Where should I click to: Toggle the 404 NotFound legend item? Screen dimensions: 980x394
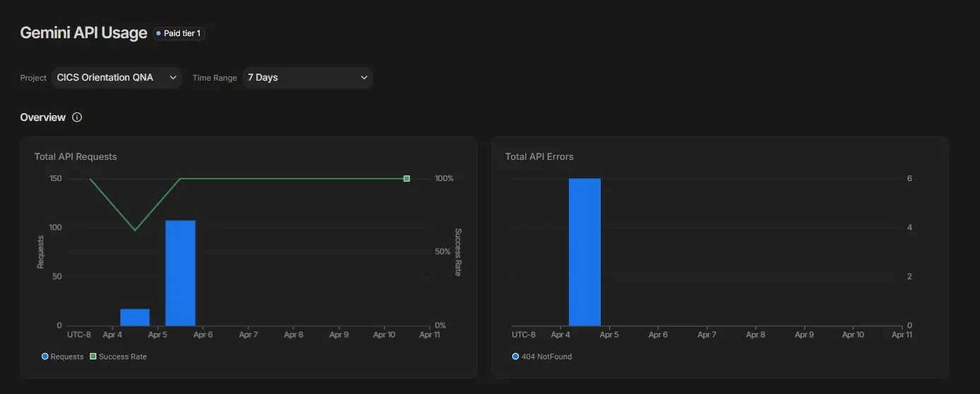[542, 357]
